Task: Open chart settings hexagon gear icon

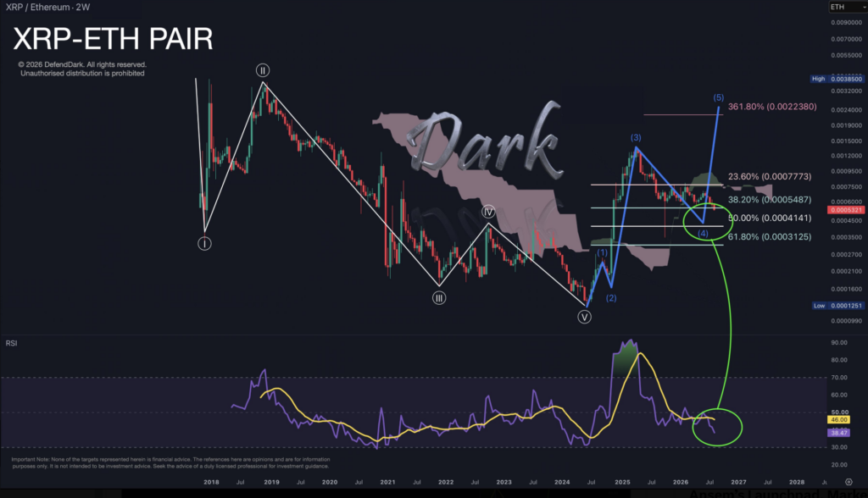Action: coord(849,482)
